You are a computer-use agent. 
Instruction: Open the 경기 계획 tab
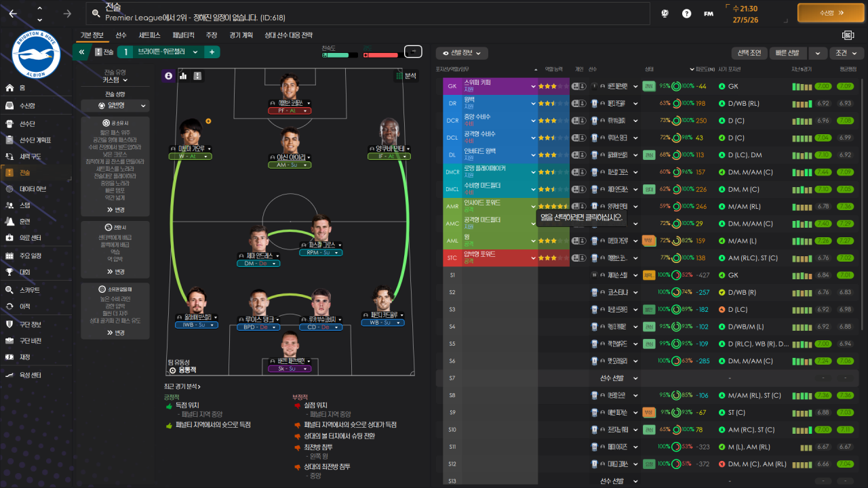click(241, 35)
